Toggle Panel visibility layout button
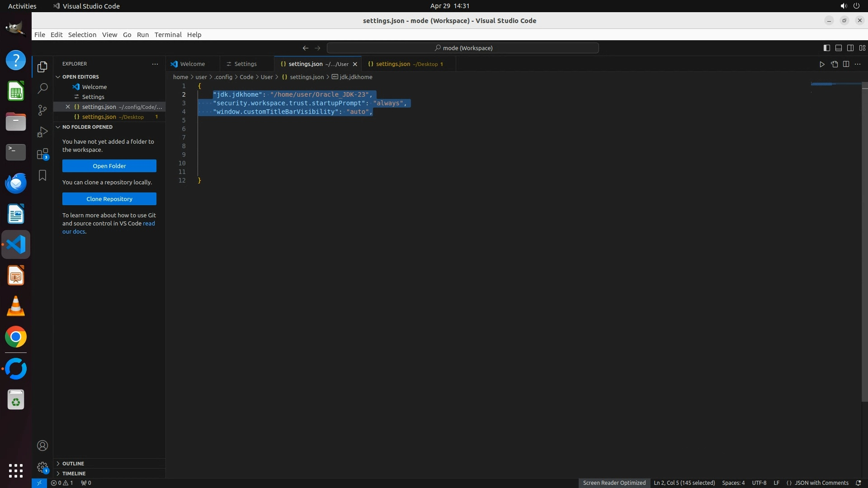Screen dimensions: 868x488 tap(838, 48)
